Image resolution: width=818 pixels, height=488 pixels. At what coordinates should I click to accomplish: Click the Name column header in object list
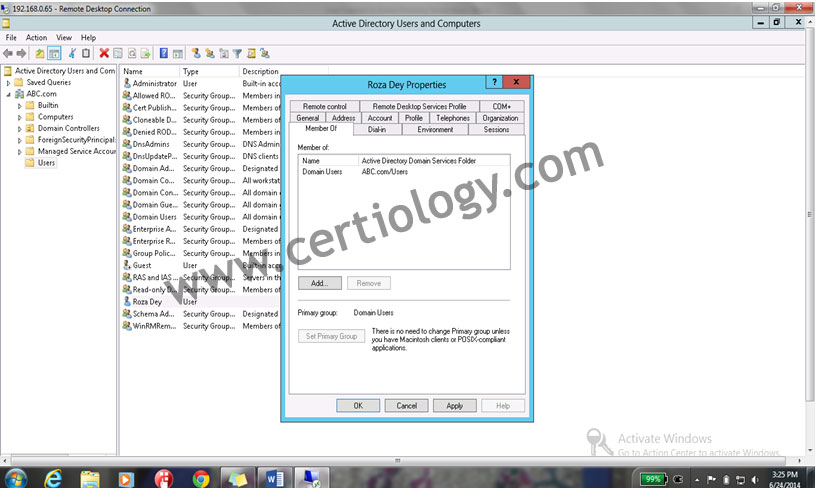[x=150, y=72]
